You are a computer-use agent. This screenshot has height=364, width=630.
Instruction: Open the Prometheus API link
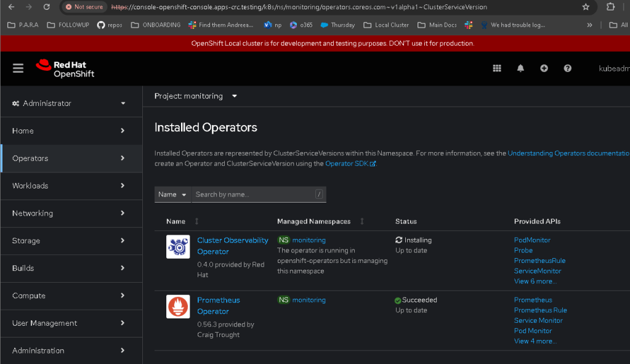(533, 300)
